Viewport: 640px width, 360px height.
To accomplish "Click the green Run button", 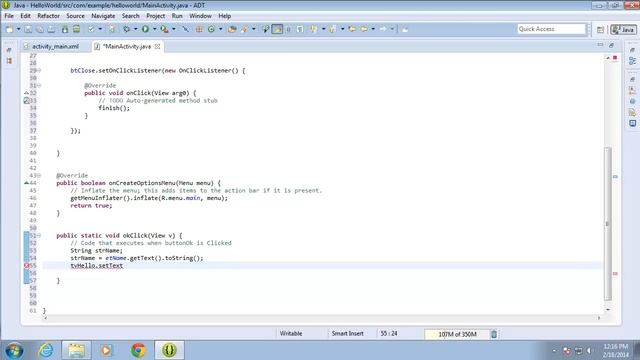I will click(145, 29).
